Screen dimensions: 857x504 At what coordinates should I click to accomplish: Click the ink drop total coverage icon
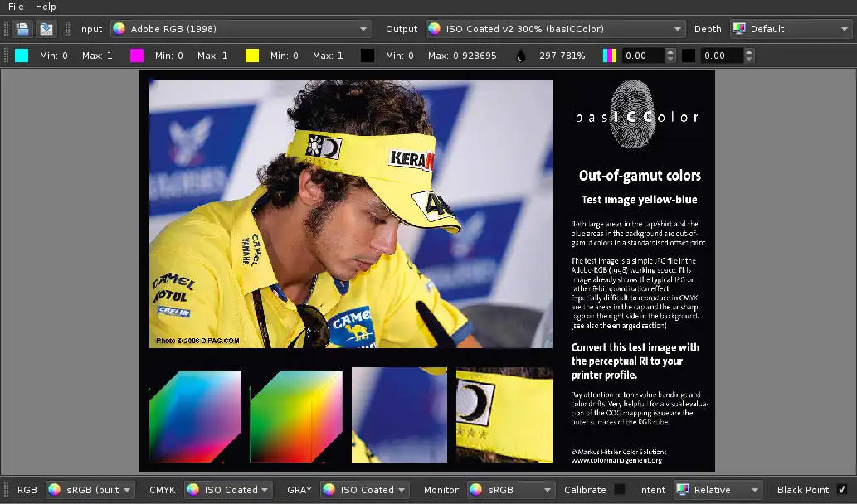tap(521, 56)
